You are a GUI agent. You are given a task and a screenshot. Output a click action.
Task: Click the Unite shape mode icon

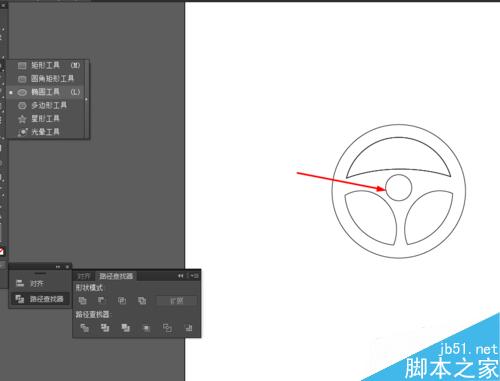click(82, 301)
